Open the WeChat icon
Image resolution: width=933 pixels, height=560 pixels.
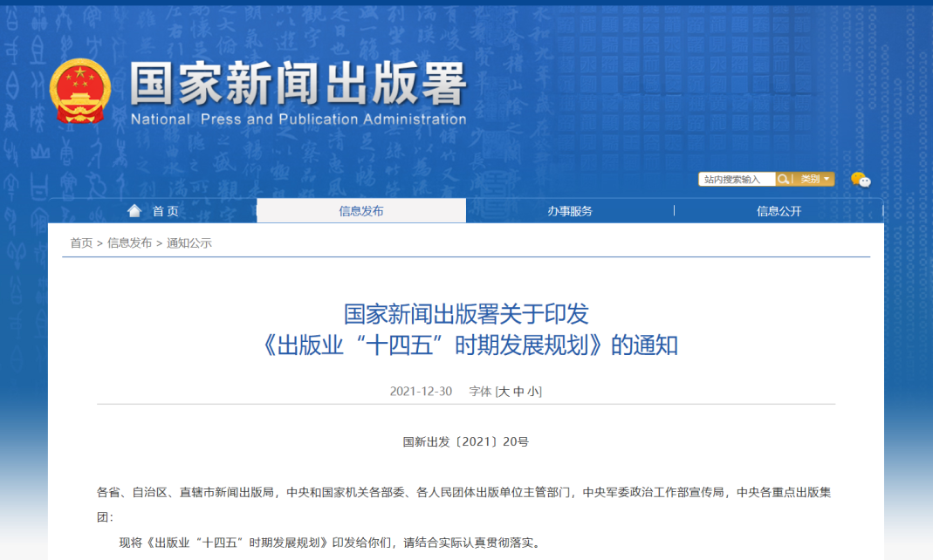click(x=861, y=179)
